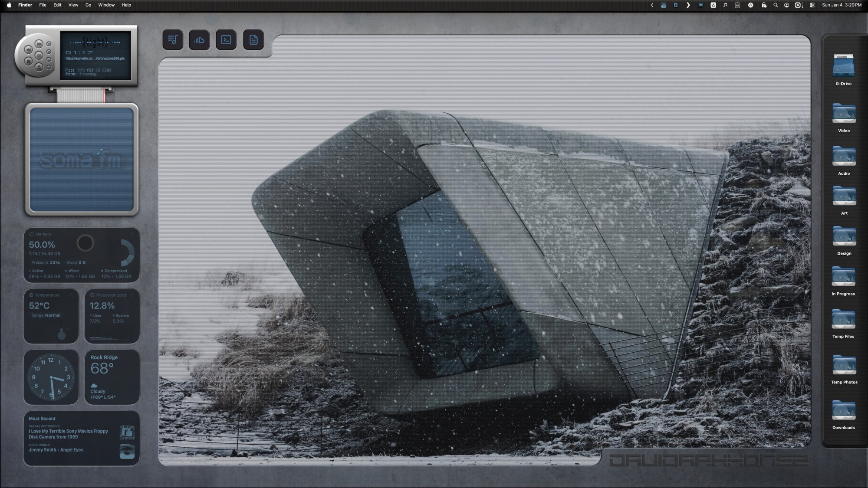Open the music note icon in the menu bar
The height and width of the screenshot is (488, 868).
[725, 5]
